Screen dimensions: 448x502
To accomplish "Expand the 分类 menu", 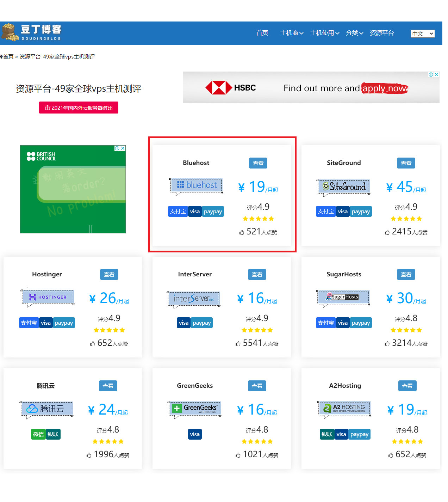I will click(x=354, y=33).
